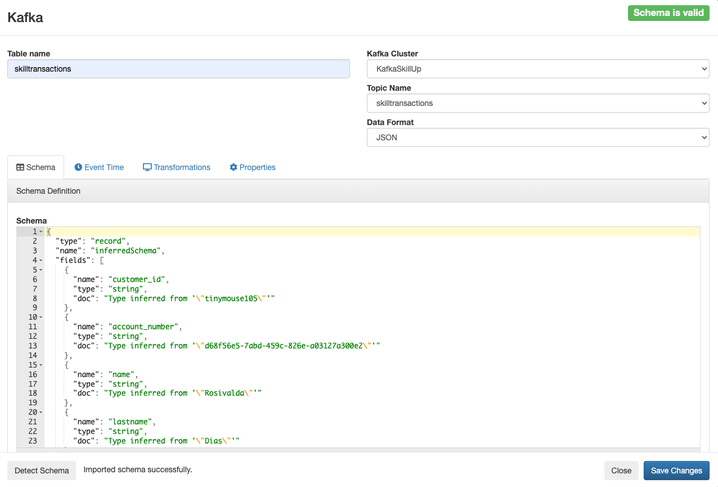Click line number 13 in editor gutter
Screen dimensions: 718x487
tap(32, 346)
